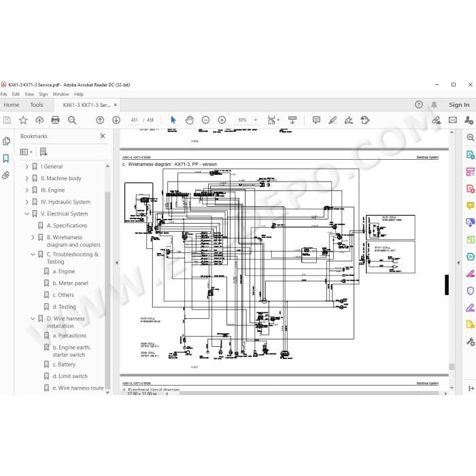
Task: Collapse V. Electrical System bookmark
Action: coord(27,214)
